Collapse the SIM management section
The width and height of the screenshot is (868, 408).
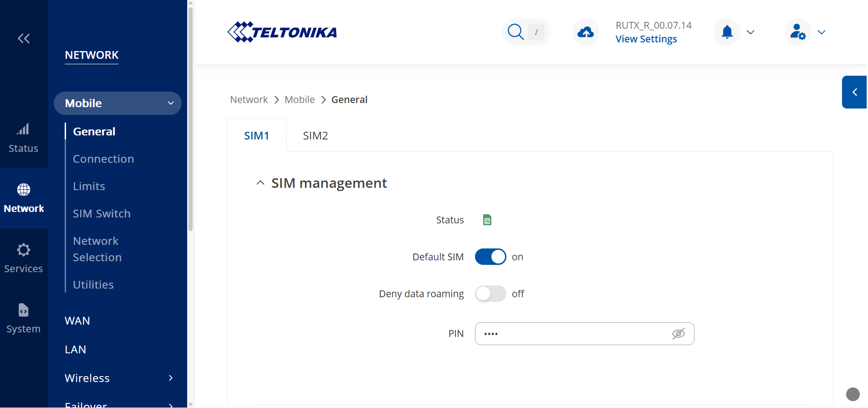[x=260, y=183]
